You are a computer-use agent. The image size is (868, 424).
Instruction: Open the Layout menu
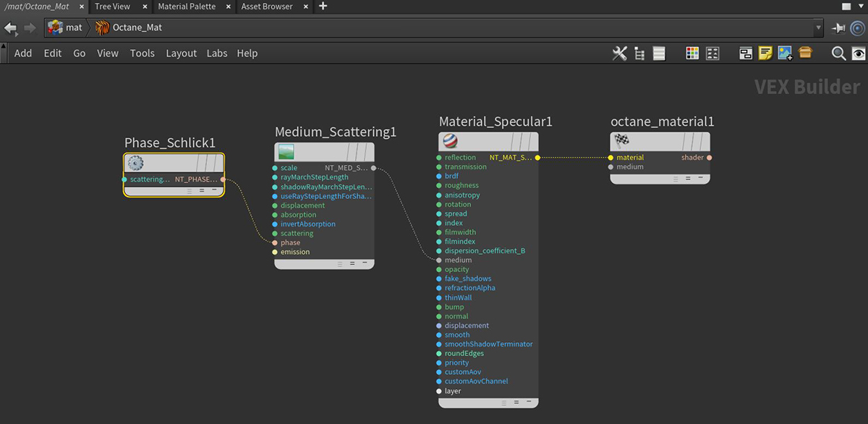coord(181,54)
